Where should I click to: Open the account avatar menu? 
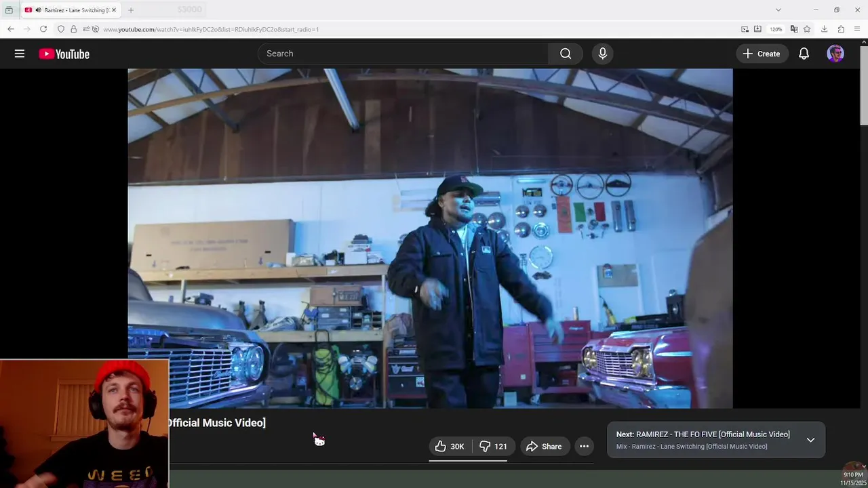[x=835, y=54]
